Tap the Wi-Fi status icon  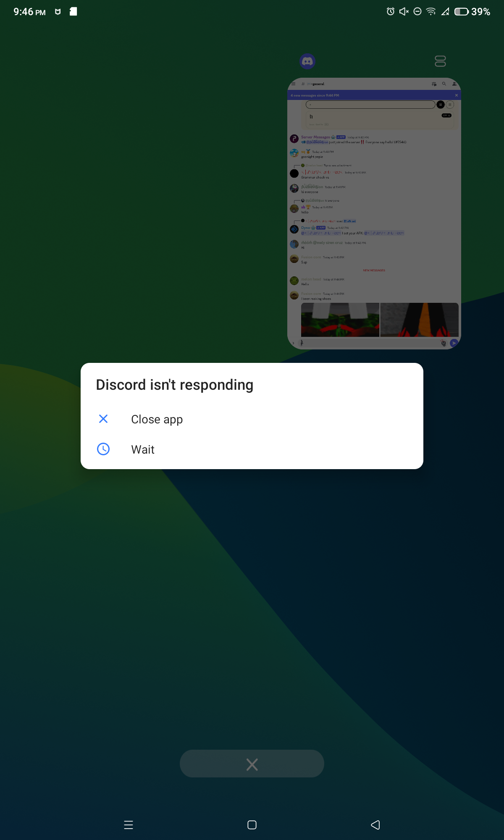[x=431, y=11]
